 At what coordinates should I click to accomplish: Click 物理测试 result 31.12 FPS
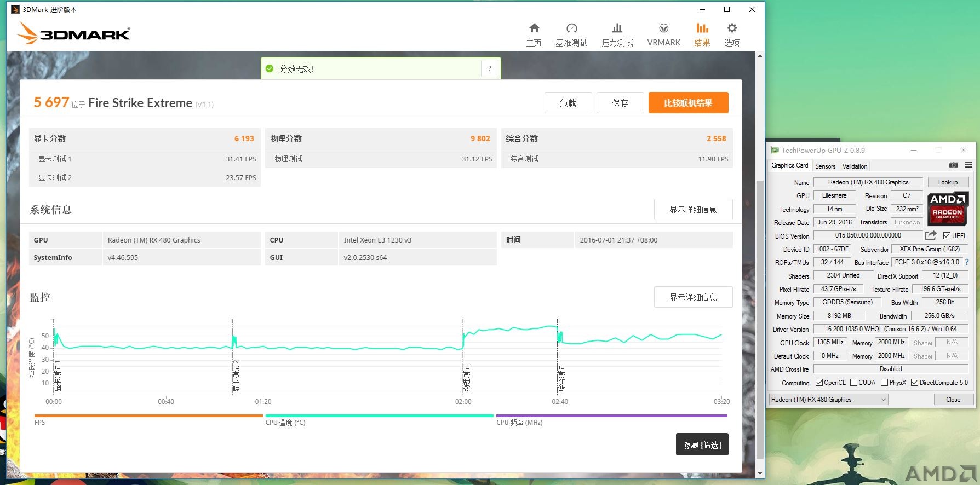tap(477, 159)
